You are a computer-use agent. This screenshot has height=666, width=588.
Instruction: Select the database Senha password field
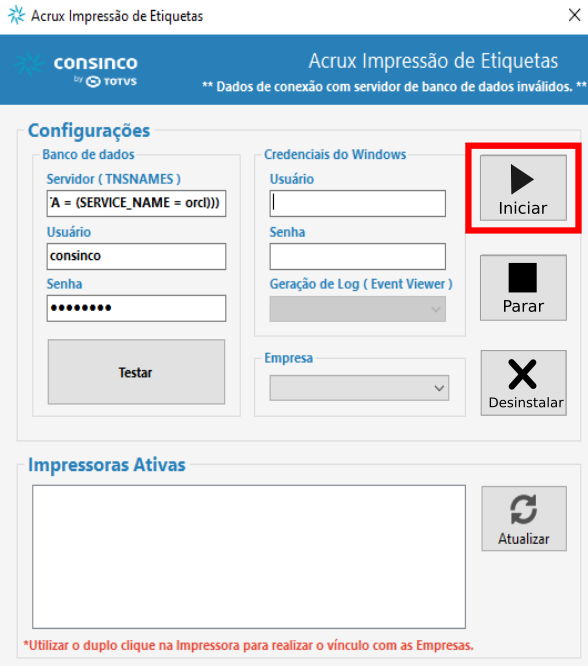(x=136, y=308)
